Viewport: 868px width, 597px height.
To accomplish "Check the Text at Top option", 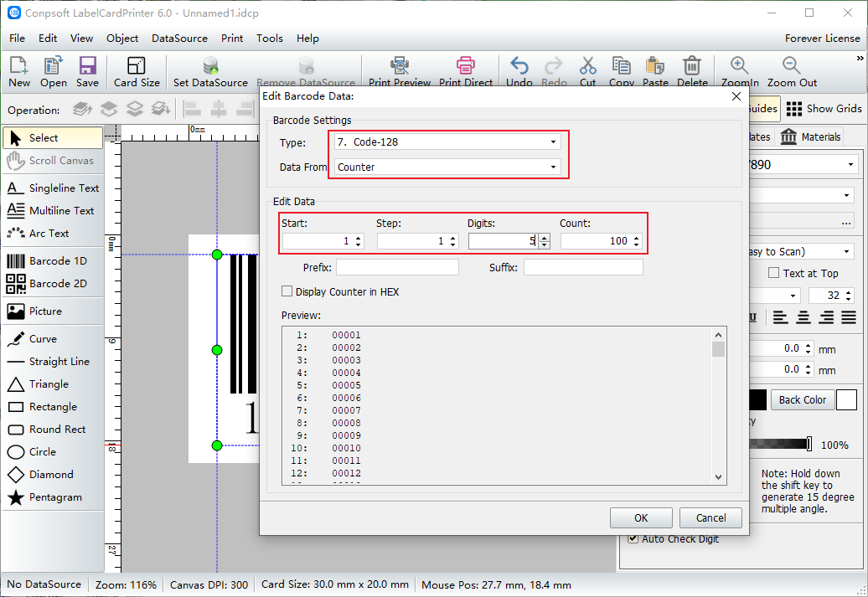I will [774, 273].
